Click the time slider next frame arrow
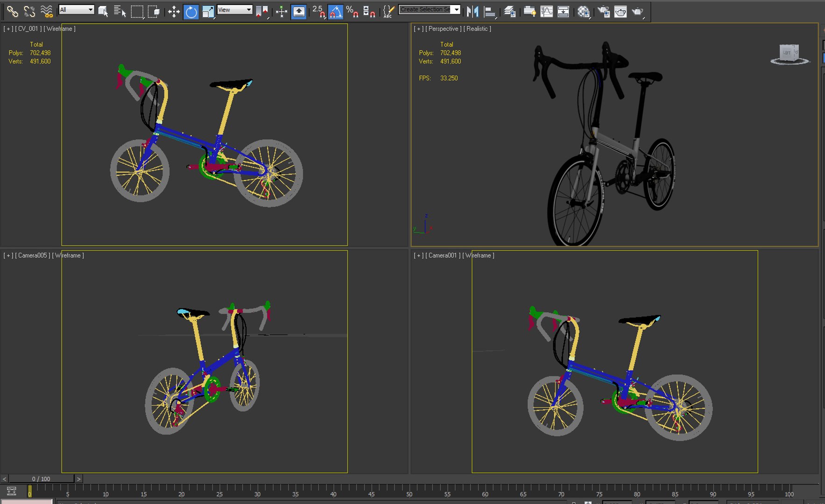 coord(79,479)
